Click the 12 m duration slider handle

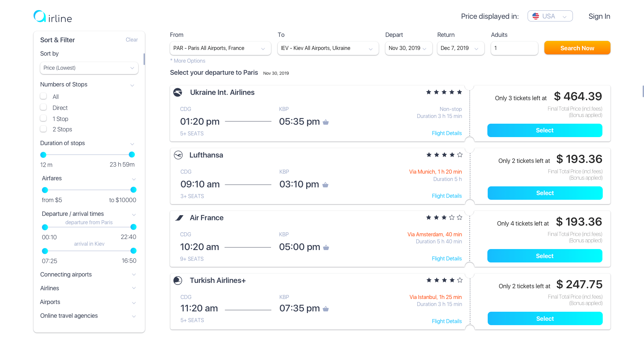[x=43, y=155]
